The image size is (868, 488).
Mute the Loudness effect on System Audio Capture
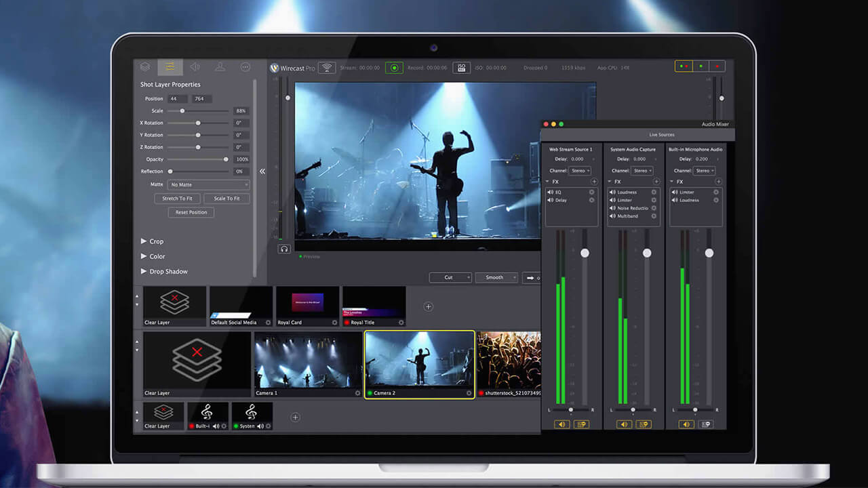[612, 192]
